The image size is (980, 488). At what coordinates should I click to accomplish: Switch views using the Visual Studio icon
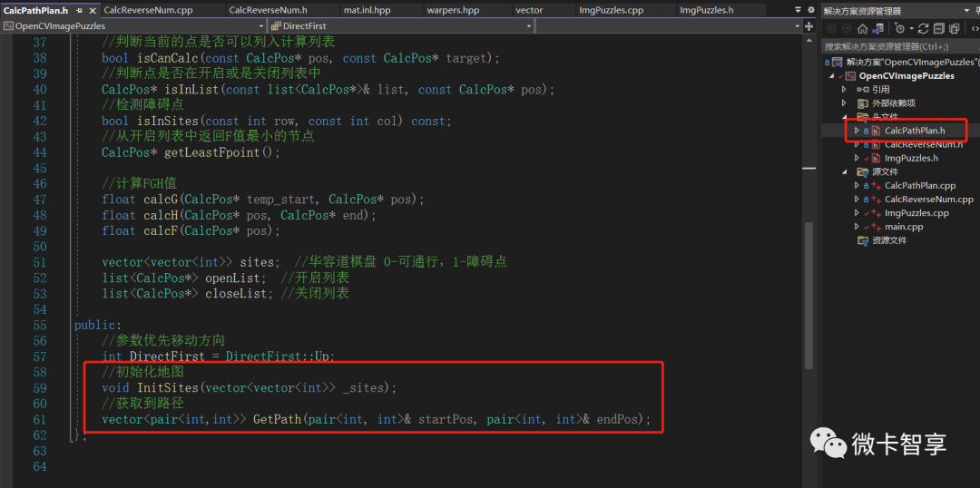[x=878, y=28]
